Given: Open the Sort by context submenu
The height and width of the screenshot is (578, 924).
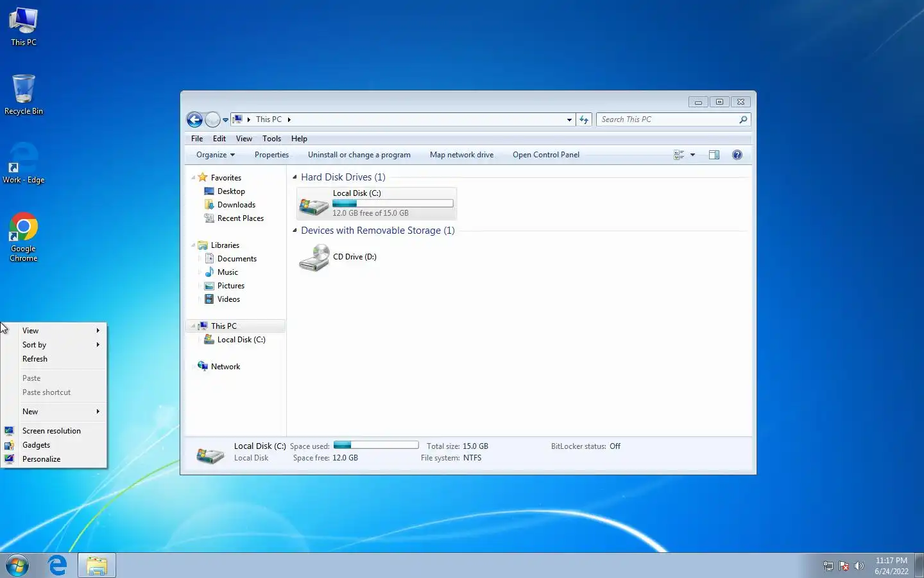Looking at the screenshot, I should [55, 345].
